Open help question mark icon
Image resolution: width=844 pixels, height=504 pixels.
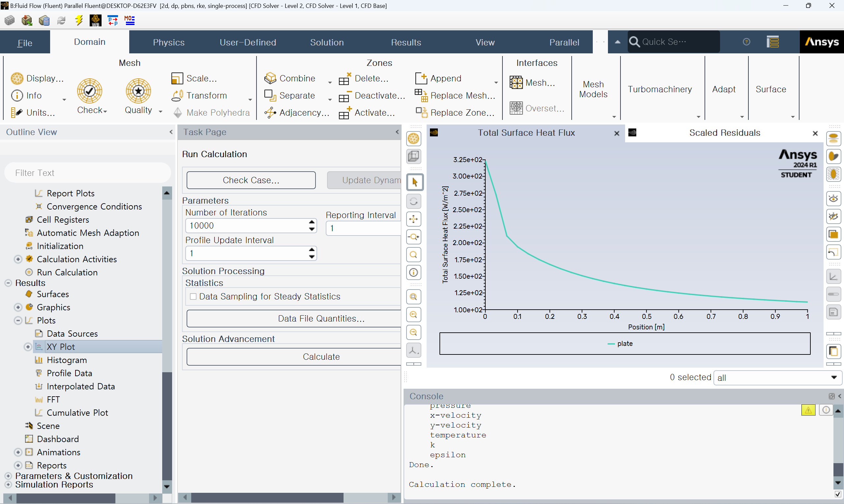pyautogui.click(x=746, y=42)
